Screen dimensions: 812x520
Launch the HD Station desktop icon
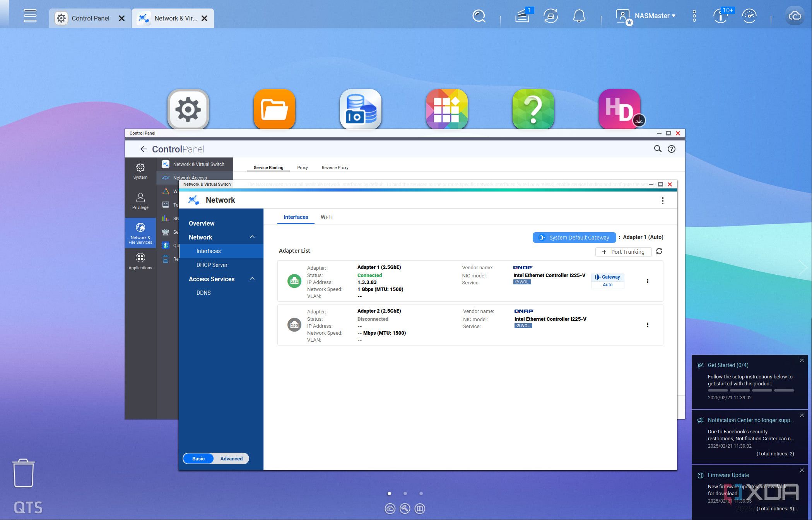(620, 109)
